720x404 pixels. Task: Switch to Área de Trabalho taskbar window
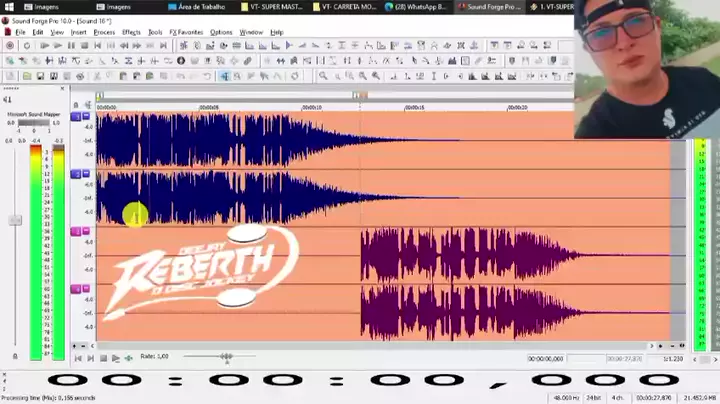tap(196, 7)
